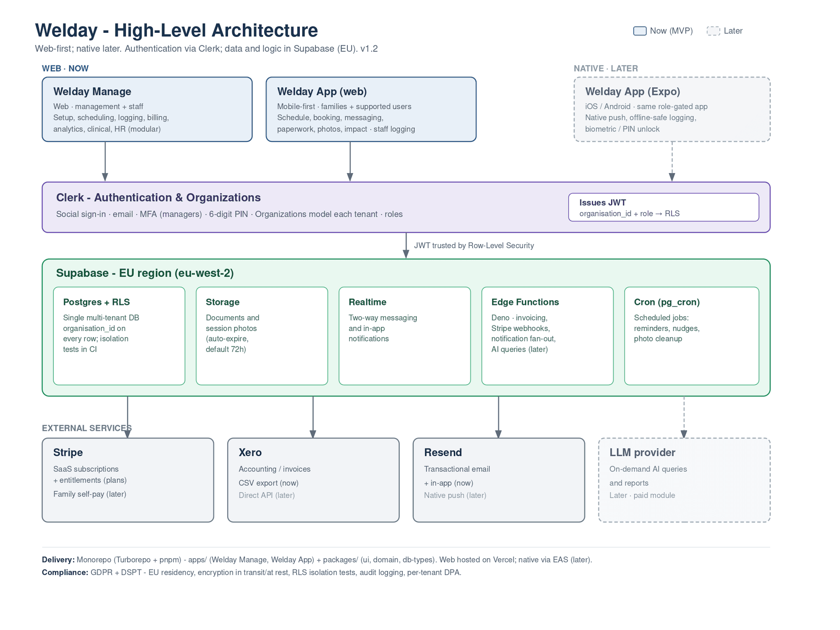Screen dimensions: 840x630
Task: Click the dashed LLM provider box
Action: coord(684,480)
